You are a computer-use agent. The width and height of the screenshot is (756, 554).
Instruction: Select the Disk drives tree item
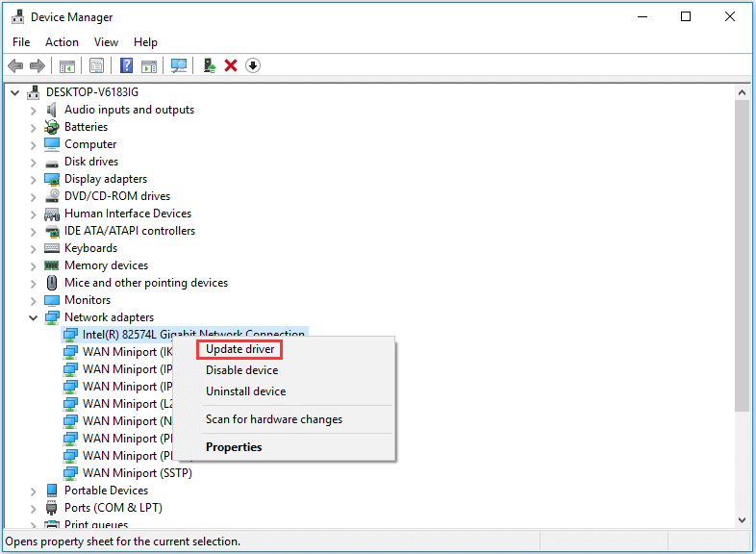tap(90, 162)
